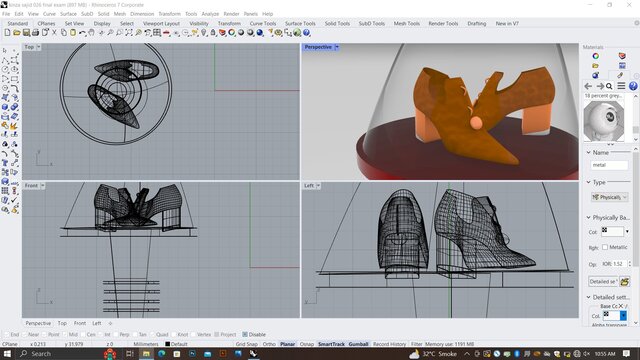Screen dimensions: 640x360
Task: Select the 18 percent grey material thumbnail
Action: 604,121
